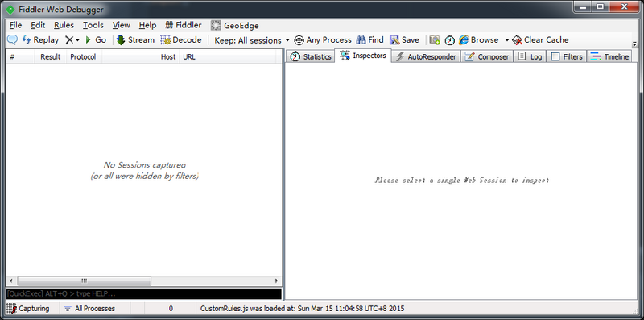644x320 pixels.
Task: Click the CustomRules.js loaded status text
Action: click(303, 309)
